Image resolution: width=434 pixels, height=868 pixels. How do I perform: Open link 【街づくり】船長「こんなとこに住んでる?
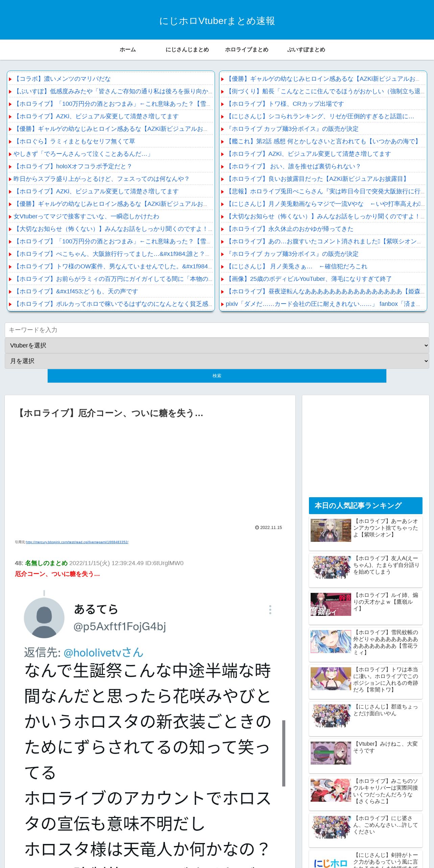[325, 91]
